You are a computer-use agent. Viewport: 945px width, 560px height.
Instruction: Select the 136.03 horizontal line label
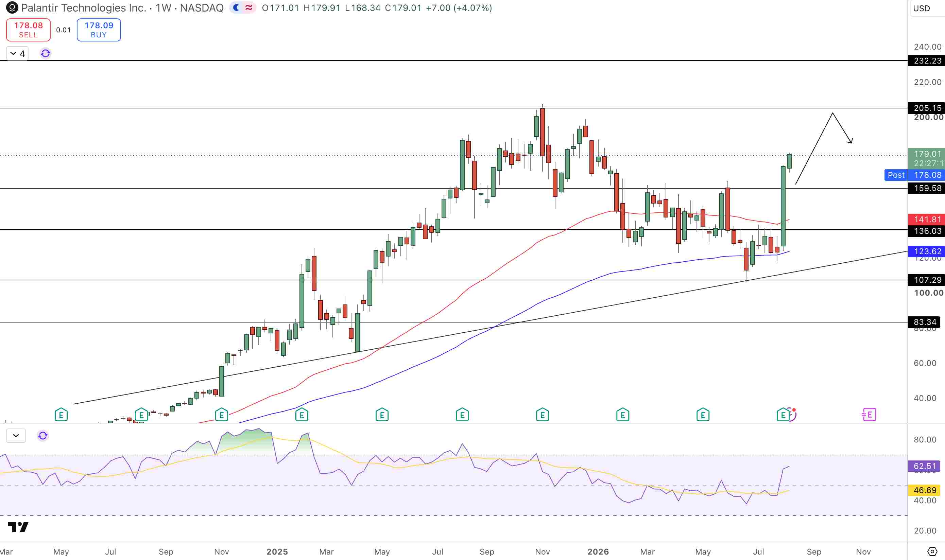[927, 231]
